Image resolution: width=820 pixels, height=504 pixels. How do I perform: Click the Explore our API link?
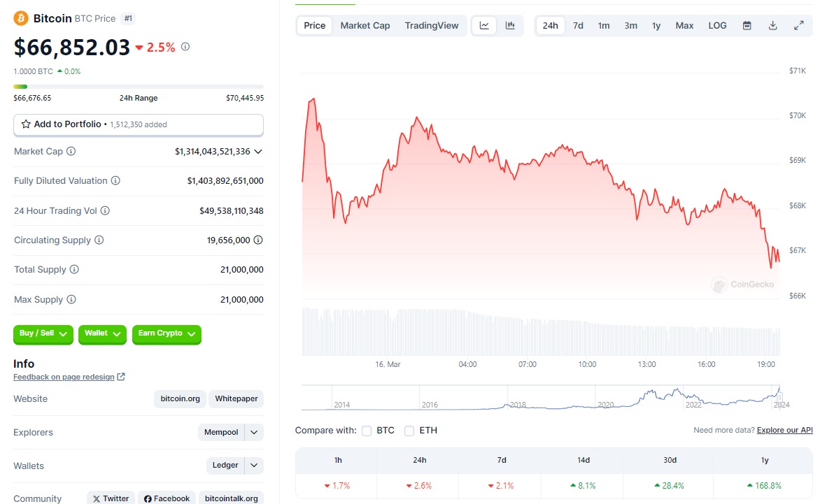pos(785,431)
